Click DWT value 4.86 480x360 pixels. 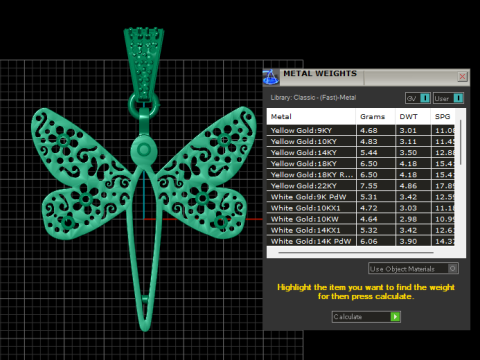click(408, 186)
